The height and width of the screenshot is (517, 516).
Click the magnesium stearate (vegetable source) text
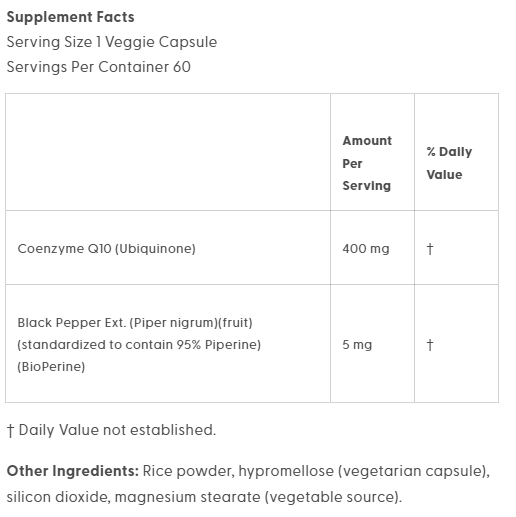tap(258, 497)
